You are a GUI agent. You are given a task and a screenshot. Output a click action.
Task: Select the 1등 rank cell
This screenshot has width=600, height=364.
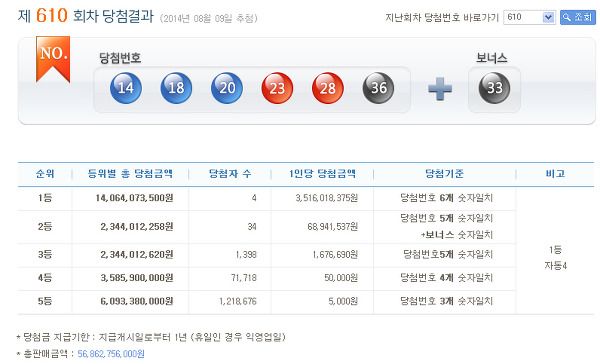tap(45, 198)
